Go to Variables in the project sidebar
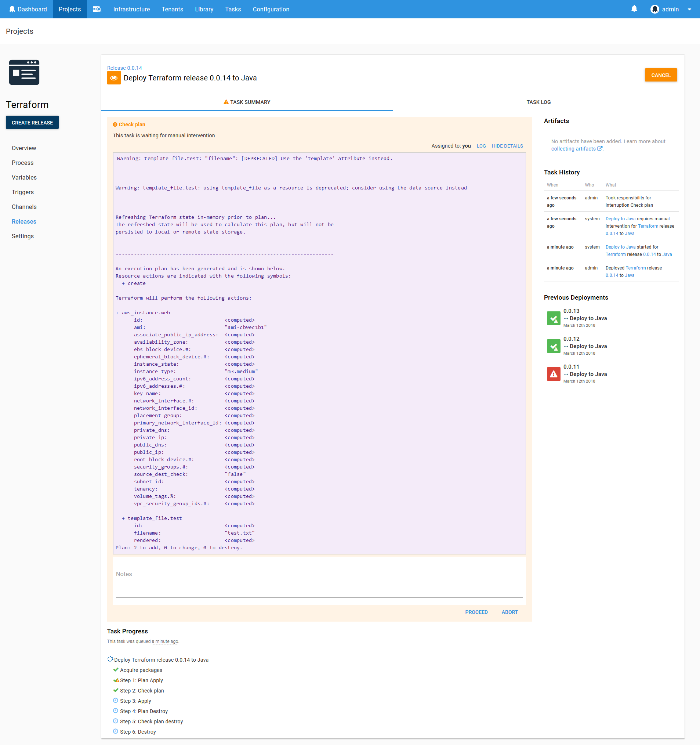 pos(24,177)
